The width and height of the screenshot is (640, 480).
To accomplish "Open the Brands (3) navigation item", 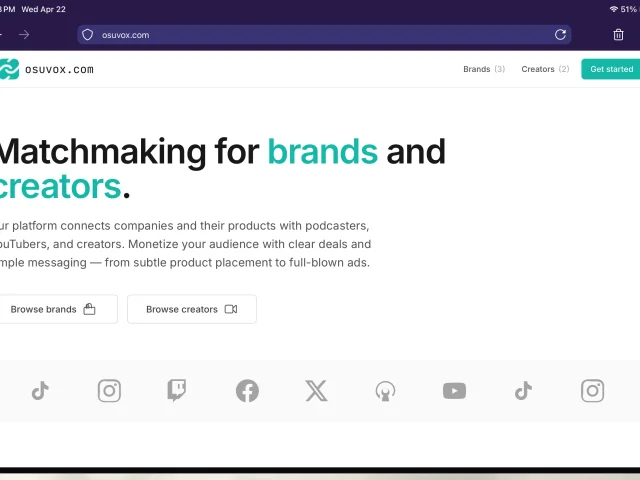I will (484, 69).
